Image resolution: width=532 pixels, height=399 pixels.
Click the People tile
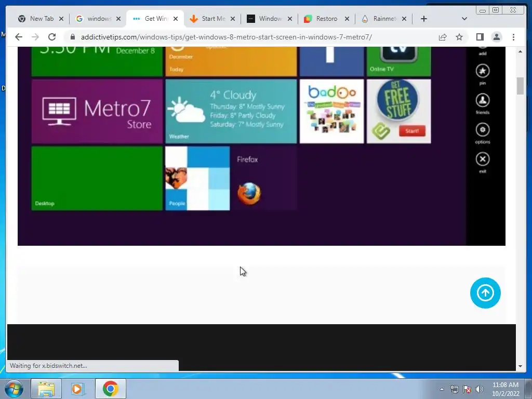[x=197, y=178]
